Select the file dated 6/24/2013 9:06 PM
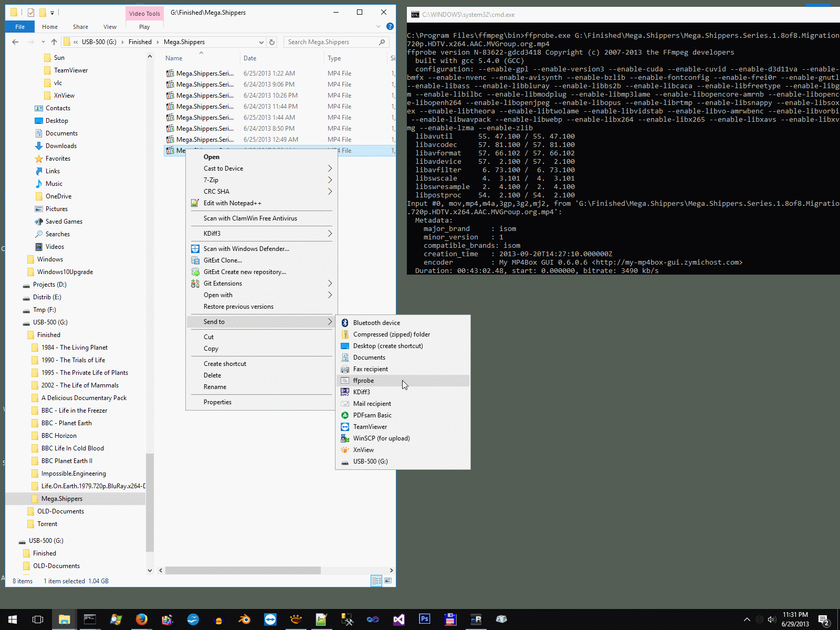The width and height of the screenshot is (840, 630). pos(279,85)
